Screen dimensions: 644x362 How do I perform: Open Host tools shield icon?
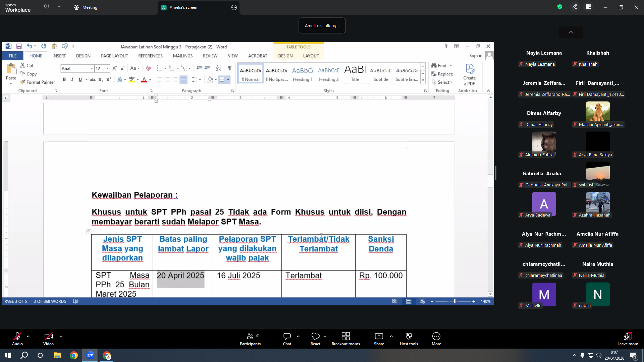coord(409,339)
